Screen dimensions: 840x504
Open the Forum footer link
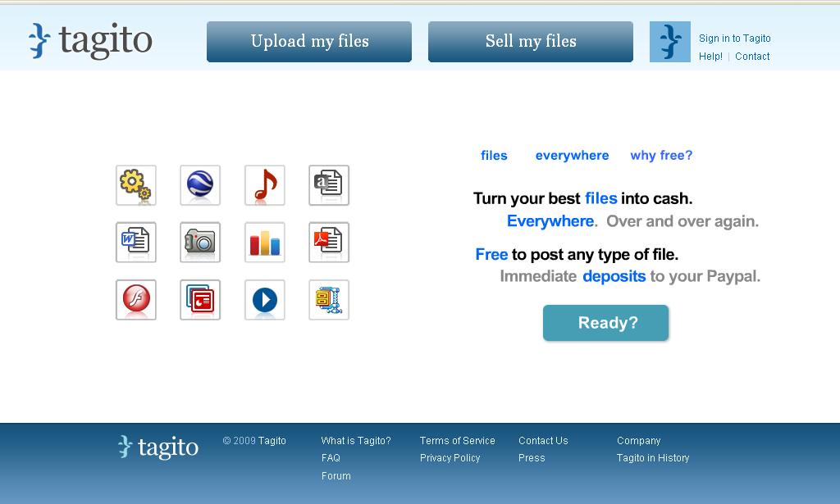[336, 475]
